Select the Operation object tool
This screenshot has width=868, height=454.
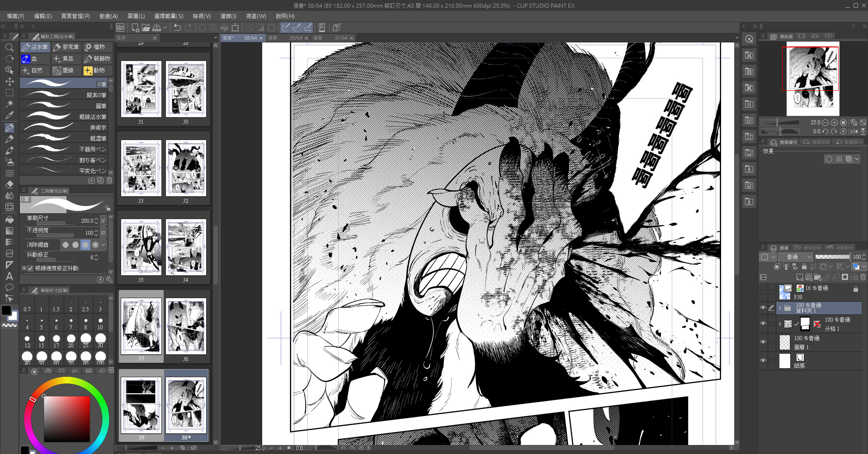click(x=9, y=70)
